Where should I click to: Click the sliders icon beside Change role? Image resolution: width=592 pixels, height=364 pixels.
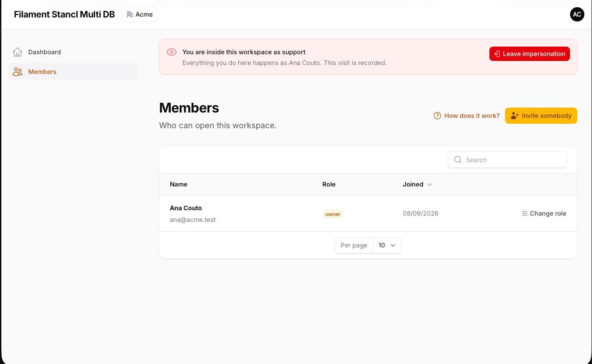coord(525,213)
